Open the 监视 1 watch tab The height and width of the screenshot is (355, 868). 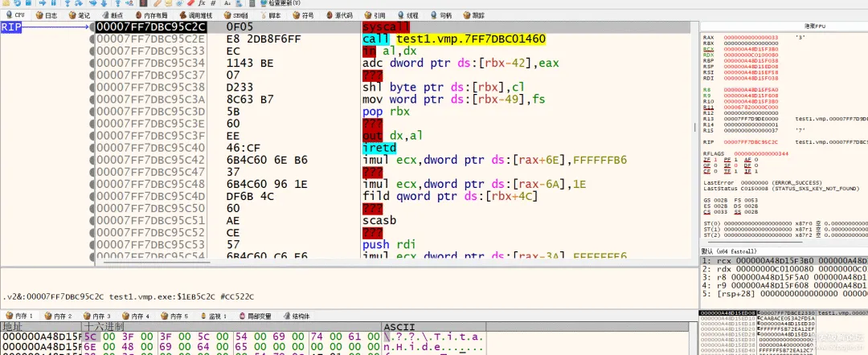tap(213, 316)
